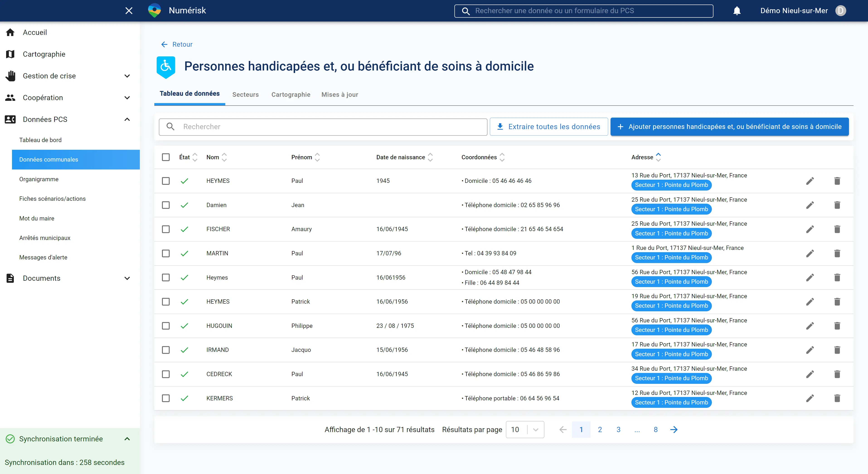The image size is (868, 474).
Task: Sort the table by Date de naissance
Action: pyautogui.click(x=430, y=157)
